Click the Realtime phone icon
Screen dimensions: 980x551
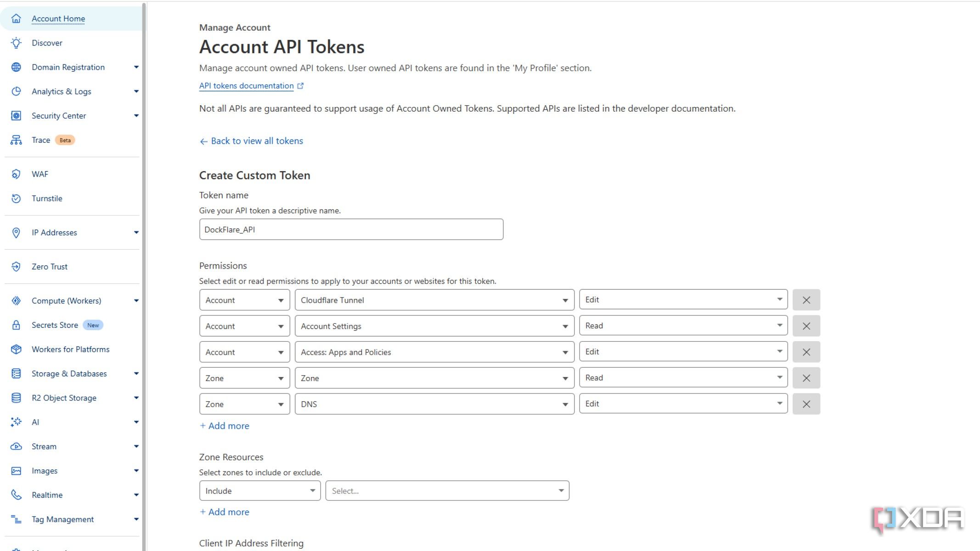pos(16,495)
